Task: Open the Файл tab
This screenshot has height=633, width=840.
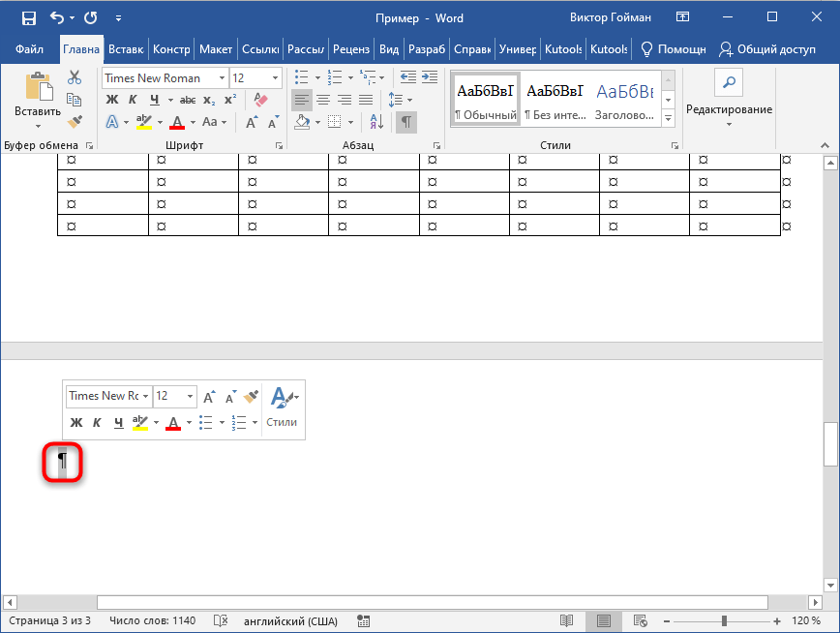Action: pos(29,49)
